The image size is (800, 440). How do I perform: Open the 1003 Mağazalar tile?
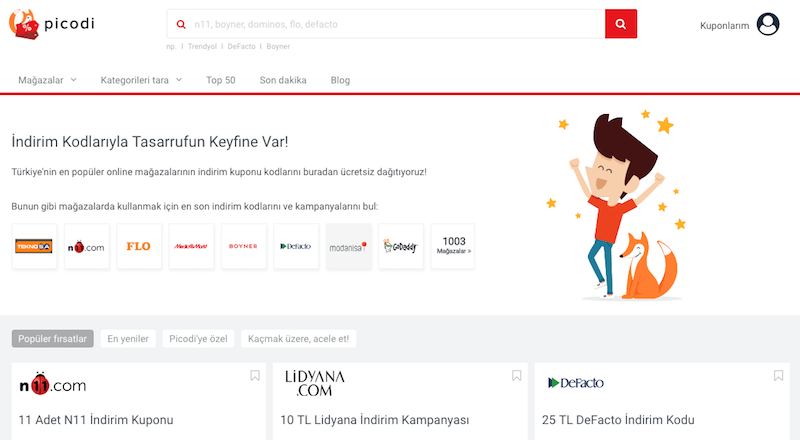(453, 246)
